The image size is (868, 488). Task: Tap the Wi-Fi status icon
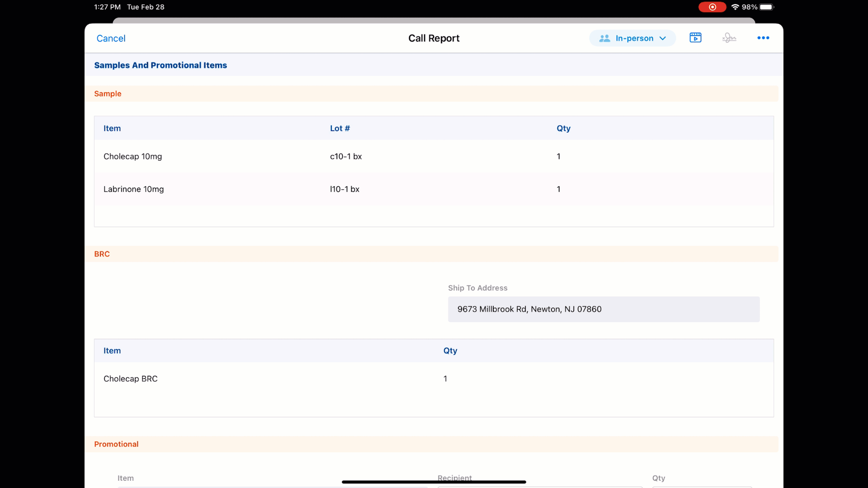pos(735,7)
